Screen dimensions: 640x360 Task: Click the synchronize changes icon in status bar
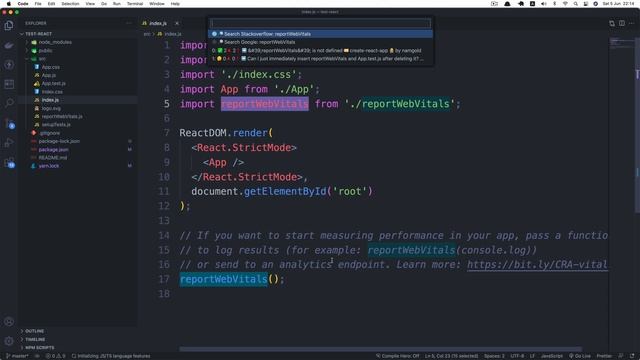click(37, 356)
